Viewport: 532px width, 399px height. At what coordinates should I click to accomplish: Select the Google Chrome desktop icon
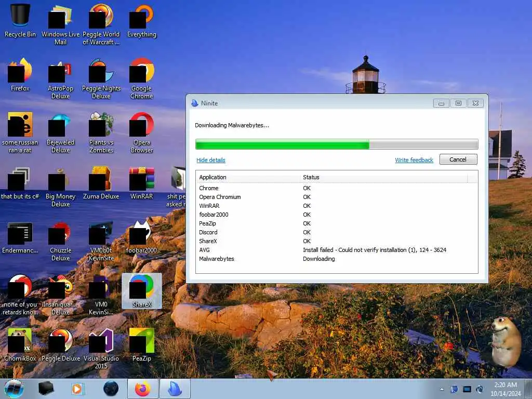coord(141,79)
